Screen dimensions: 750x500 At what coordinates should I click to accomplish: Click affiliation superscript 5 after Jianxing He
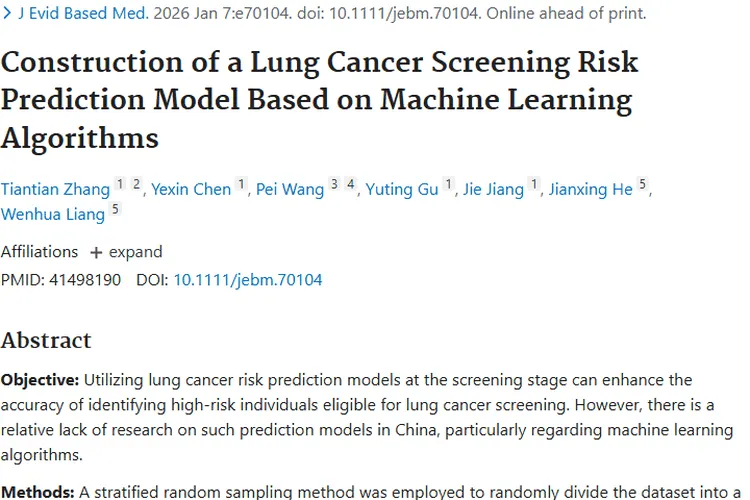[x=643, y=184]
